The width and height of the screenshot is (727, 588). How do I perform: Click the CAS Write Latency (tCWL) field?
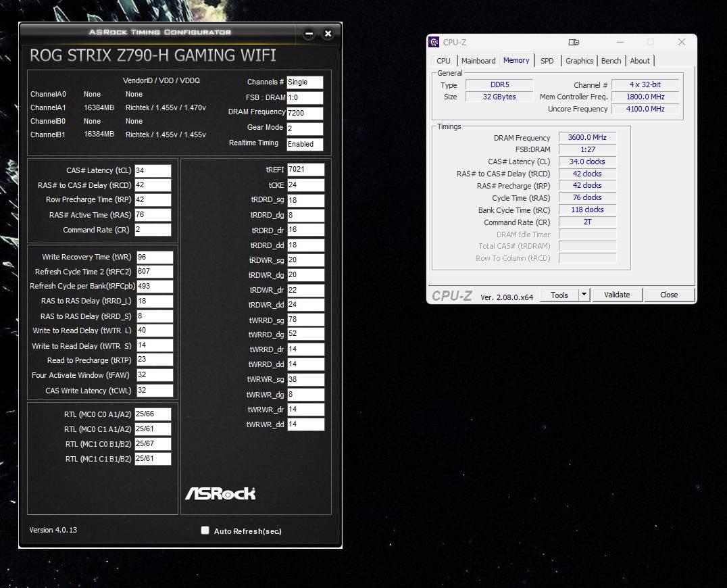pyautogui.click(x=155, y=390)
